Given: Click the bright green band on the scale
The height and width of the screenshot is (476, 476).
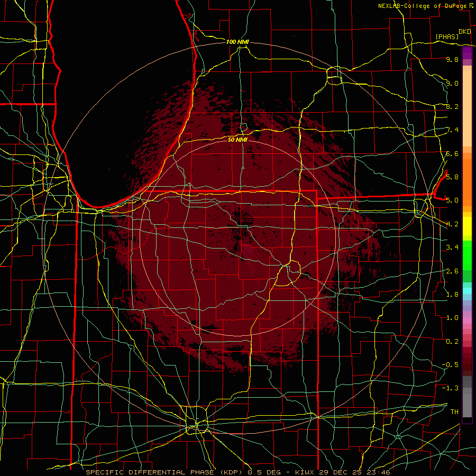Looking at the screenshot, I should click(467, 255).
